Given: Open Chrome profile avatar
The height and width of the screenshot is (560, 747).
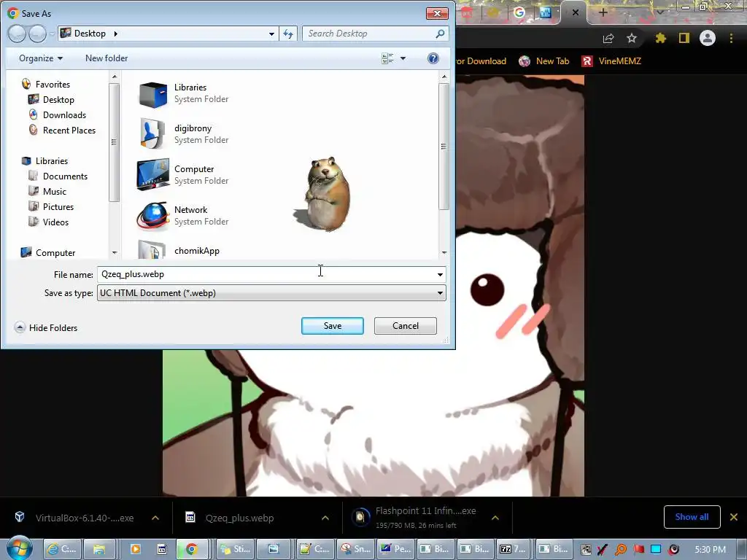Looking at the screenshot, I should (x=708, y=38).
